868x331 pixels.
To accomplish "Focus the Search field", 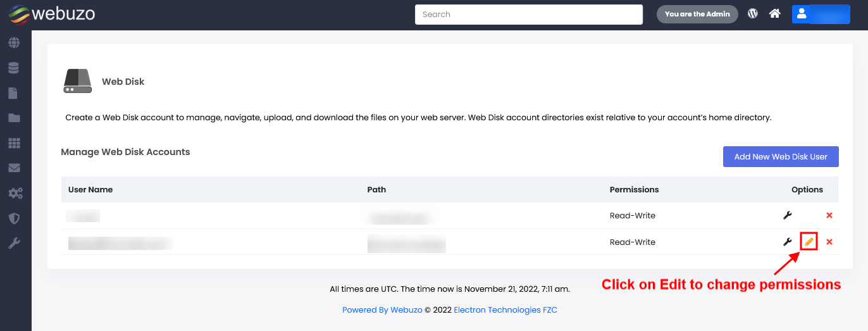I will tap(529, 15).
